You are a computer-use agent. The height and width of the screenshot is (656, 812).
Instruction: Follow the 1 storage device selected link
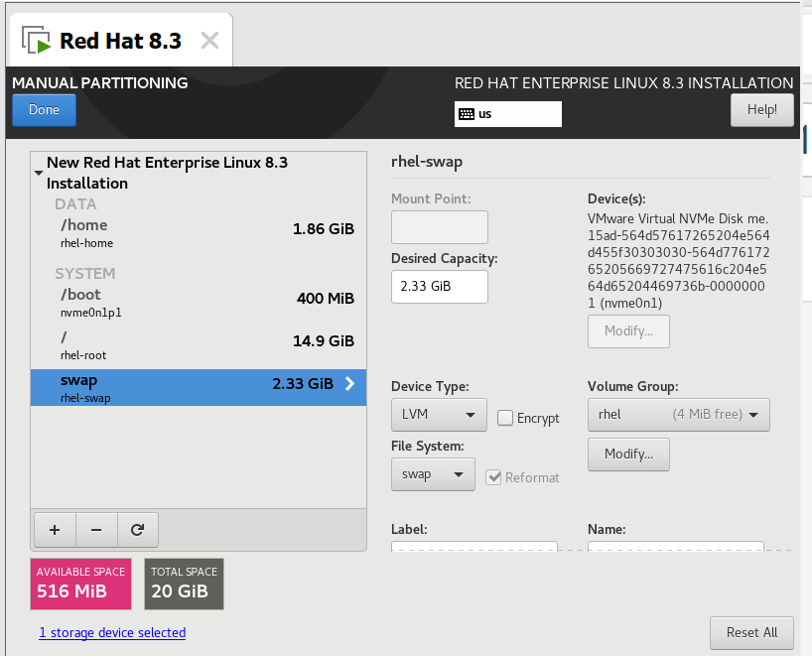111,632
